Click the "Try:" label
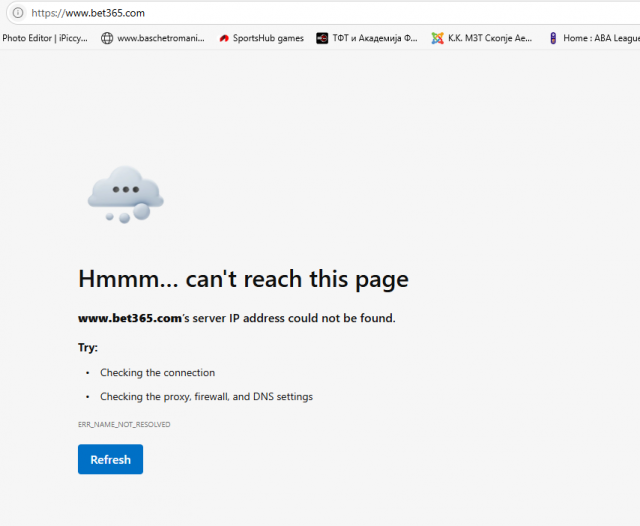The width and height of the screenshot is (640, 526). click(88, 348)
